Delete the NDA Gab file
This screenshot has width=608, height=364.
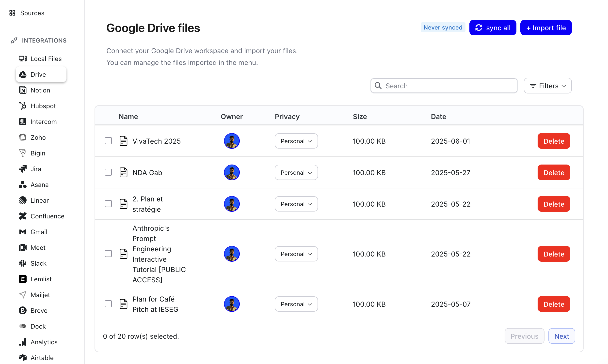(x=554, y=173)
